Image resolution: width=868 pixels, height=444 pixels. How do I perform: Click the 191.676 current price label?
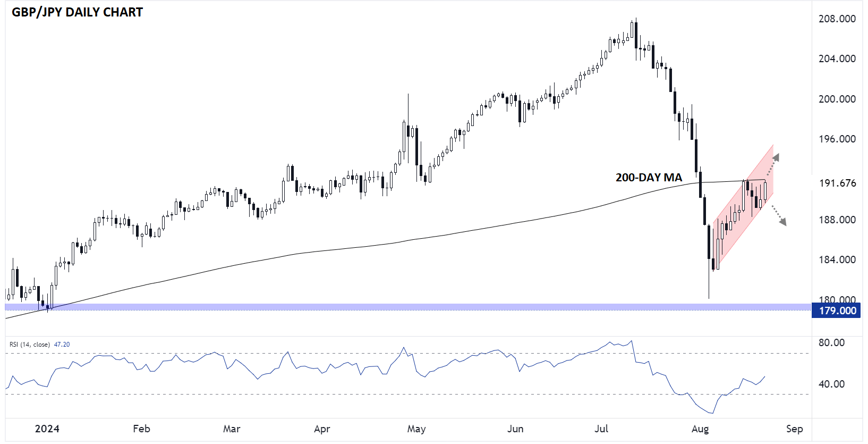837,183
